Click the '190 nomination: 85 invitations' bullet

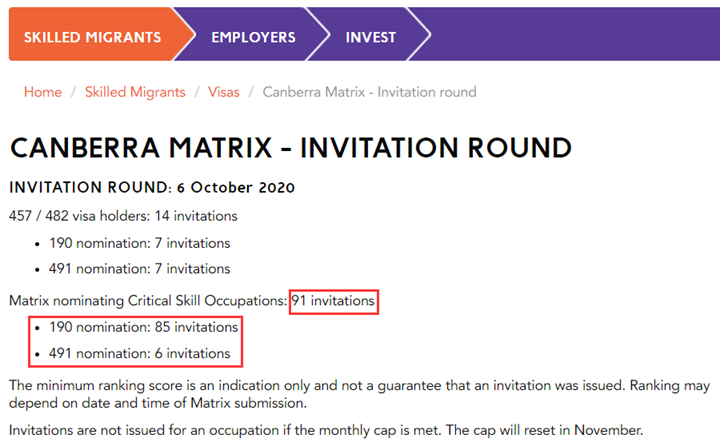(x=145, y=327)
